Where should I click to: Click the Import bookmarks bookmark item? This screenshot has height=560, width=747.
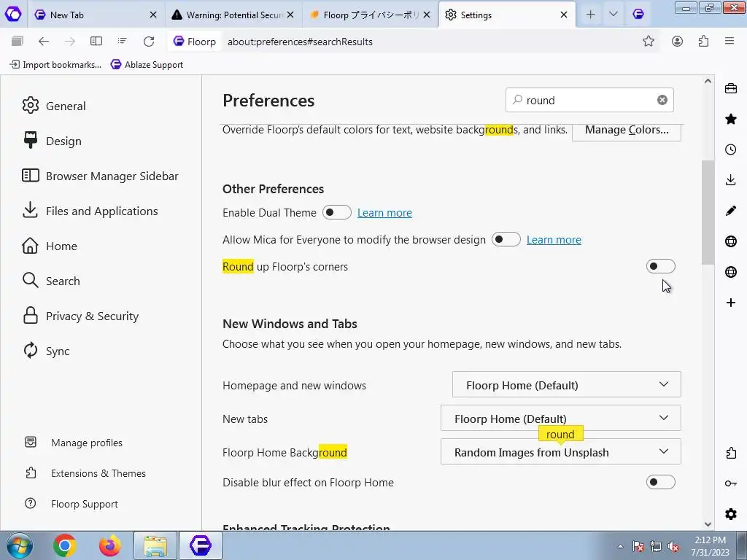tap(55, 65)
